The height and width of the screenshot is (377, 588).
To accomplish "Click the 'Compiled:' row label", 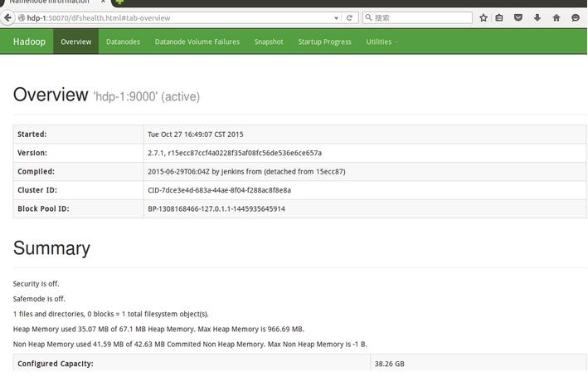I will pos(36,172).
